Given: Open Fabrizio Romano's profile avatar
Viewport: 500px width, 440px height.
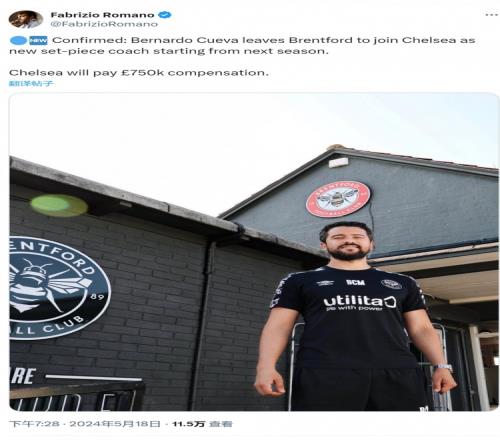Looking at the screenshot, I should pos(26,19).
